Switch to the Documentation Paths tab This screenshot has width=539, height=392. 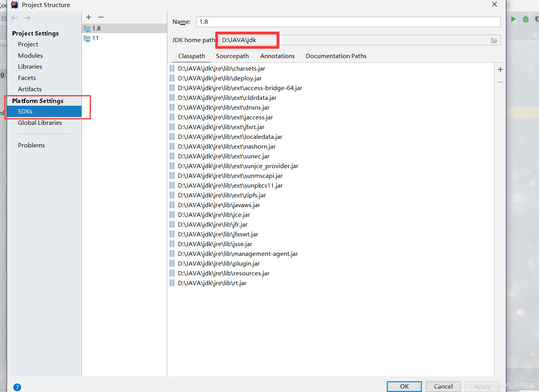[336, 56]
